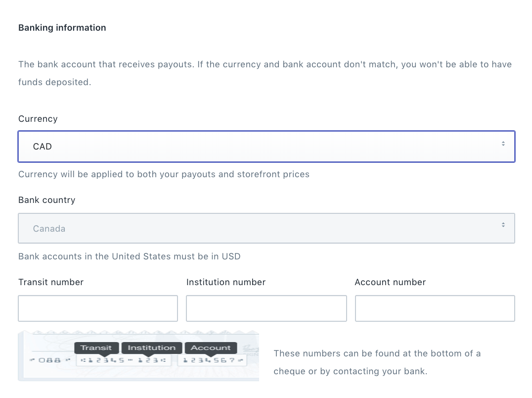Click the Institution tag on the cheque image

pyautogui.click(x=152, y=348)
